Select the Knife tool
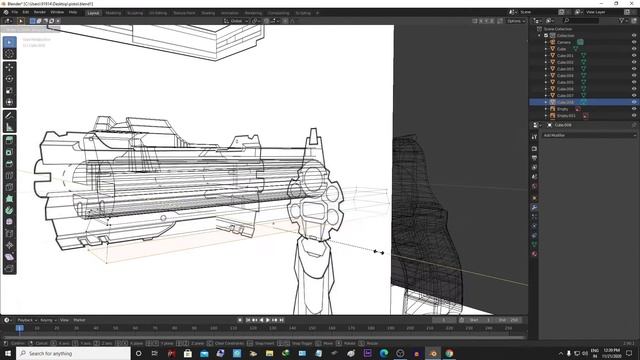 point(9,187)
